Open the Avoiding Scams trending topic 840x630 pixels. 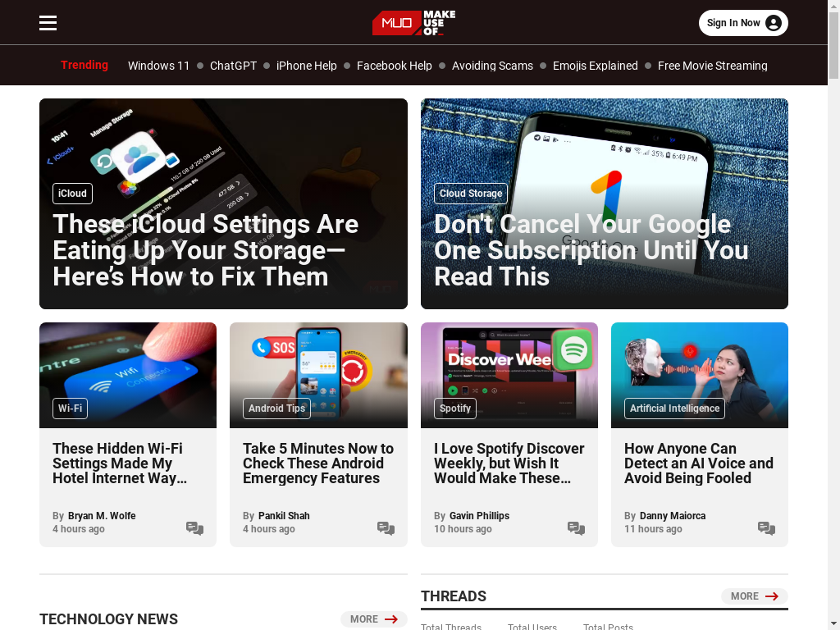click(492, 66)
